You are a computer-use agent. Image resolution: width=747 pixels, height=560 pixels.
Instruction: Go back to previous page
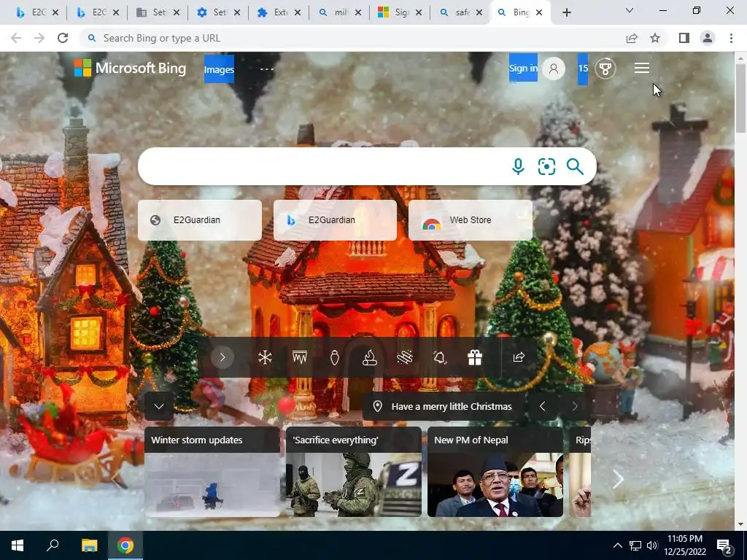click(16, 38)
